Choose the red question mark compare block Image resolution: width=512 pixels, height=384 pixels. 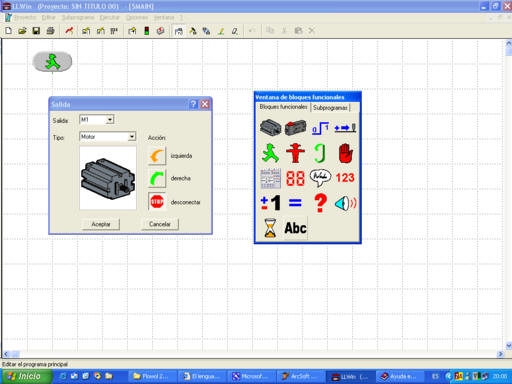[x=320, y=203]
